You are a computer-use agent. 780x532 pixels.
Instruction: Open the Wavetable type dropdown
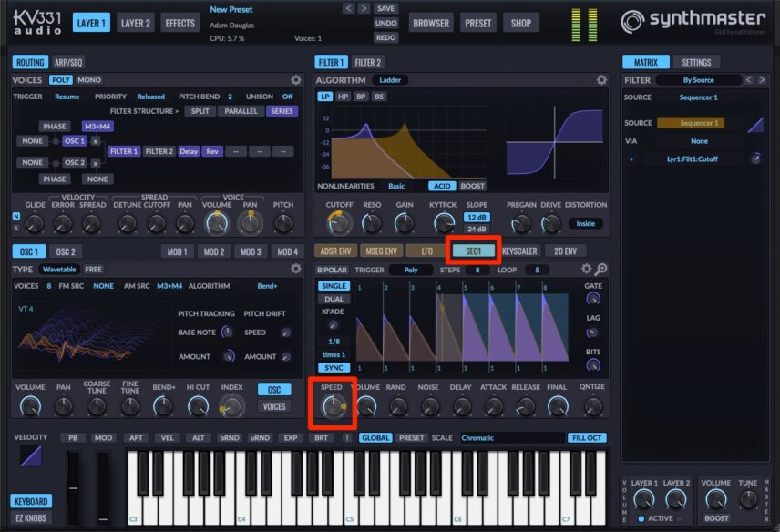[59, 269]
